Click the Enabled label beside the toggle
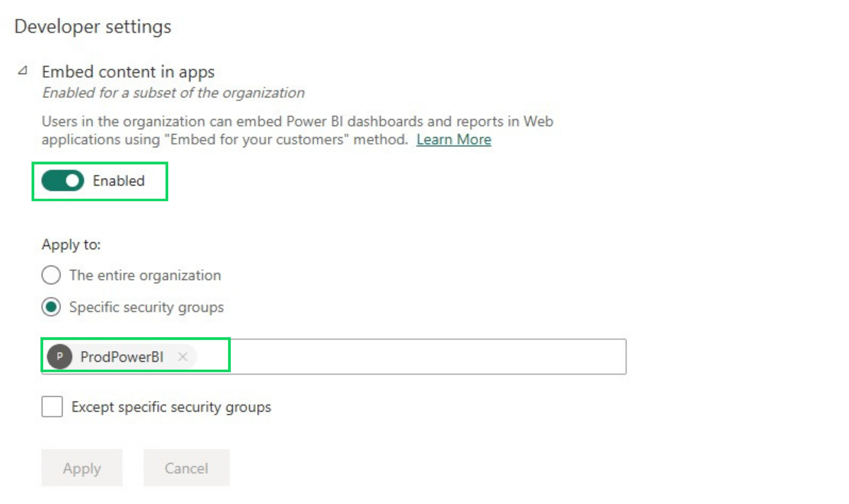Viewport: 849px width, 504px height. (x=119, y=181)
